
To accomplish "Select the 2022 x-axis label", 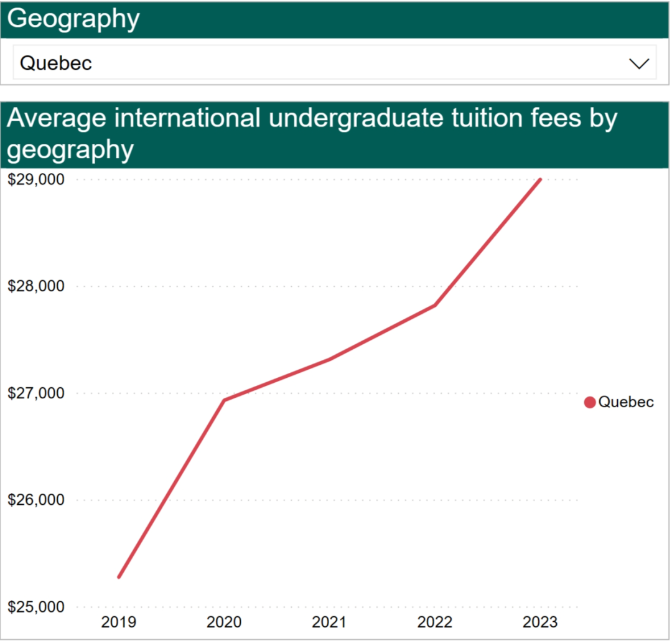I will (435, 622).
